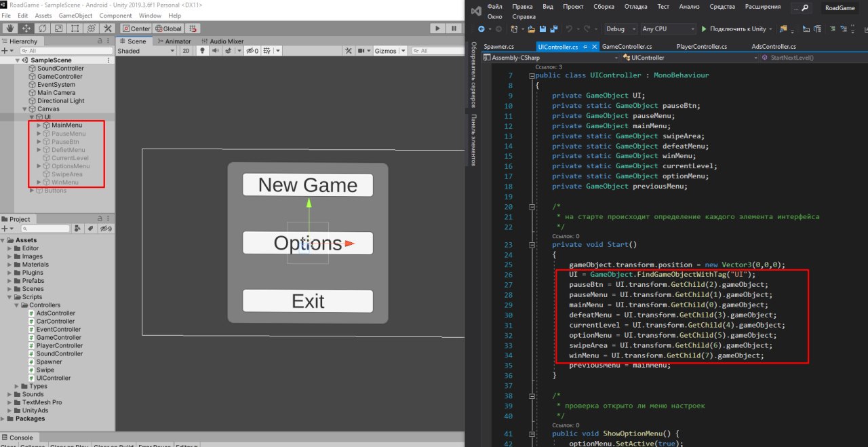Collapse the Scripts folder in Project
This screenshot has width=868, height=447.
point(10,297)
